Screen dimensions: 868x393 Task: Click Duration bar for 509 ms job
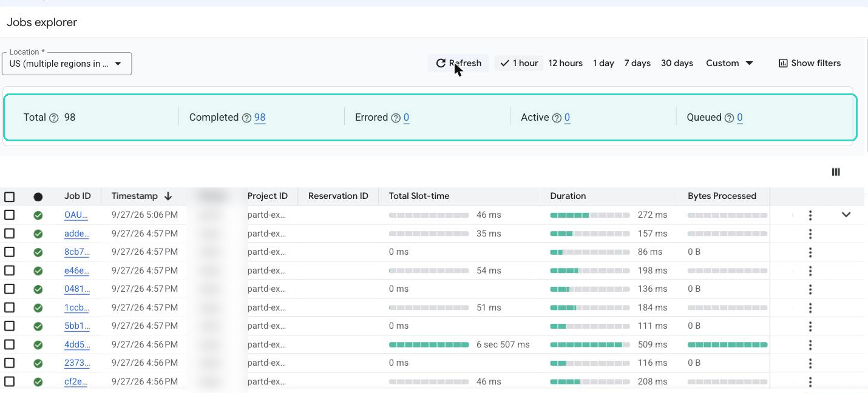[x=589, y=344]
